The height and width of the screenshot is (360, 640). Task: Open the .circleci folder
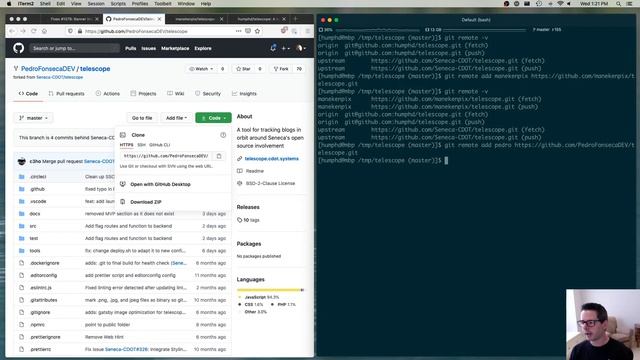click(x=38, y=177)
